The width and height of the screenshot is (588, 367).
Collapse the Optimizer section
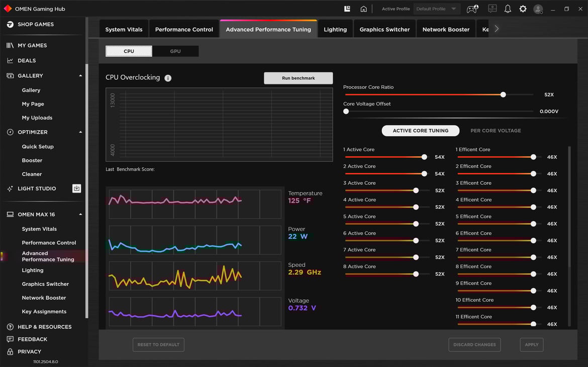[80, 132]
